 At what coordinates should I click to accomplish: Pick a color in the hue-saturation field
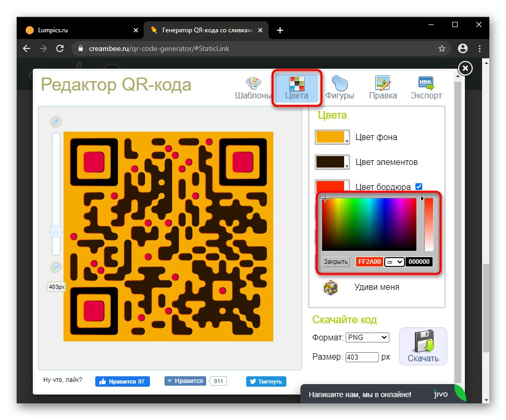[x=369, y=224]
